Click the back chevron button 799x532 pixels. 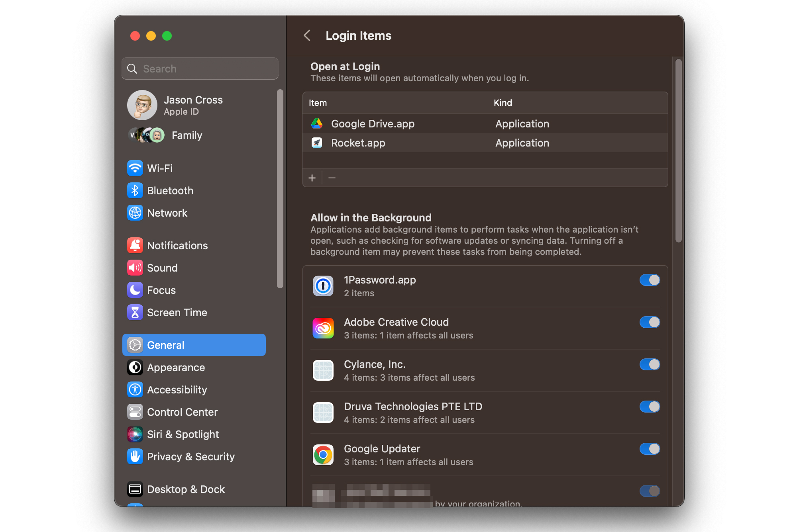[x=306, y=19]
